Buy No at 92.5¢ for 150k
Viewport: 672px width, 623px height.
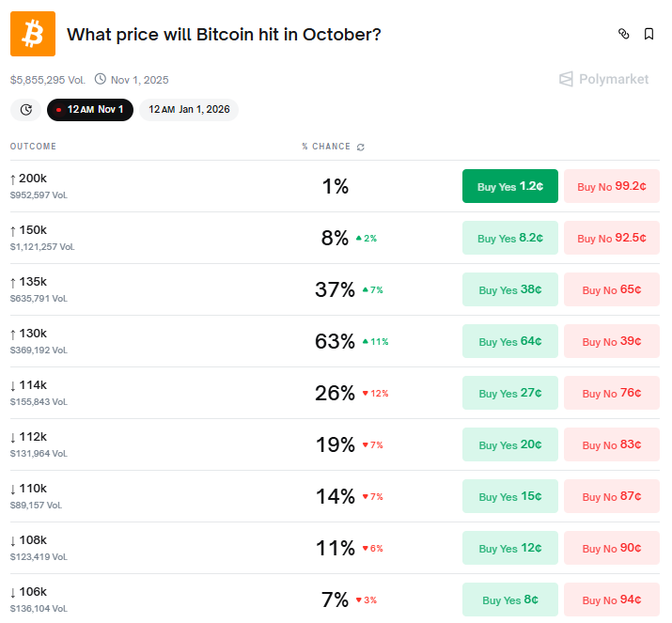(x=611, y=238)
